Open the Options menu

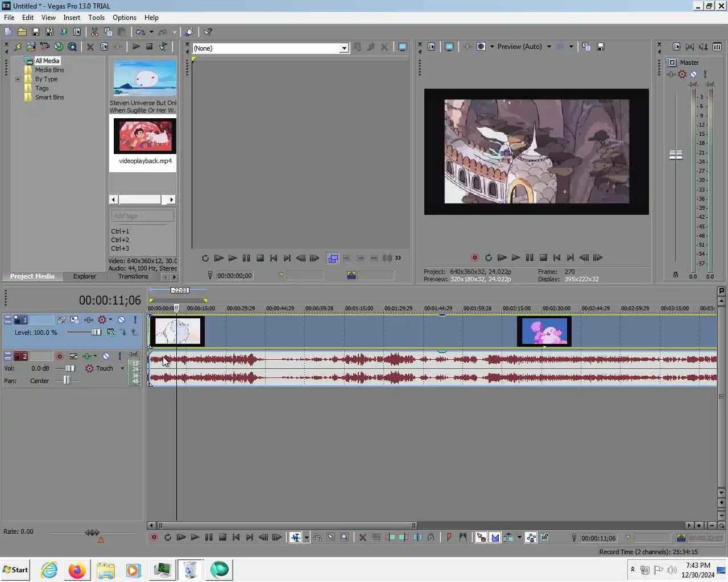tap(125, 18)
